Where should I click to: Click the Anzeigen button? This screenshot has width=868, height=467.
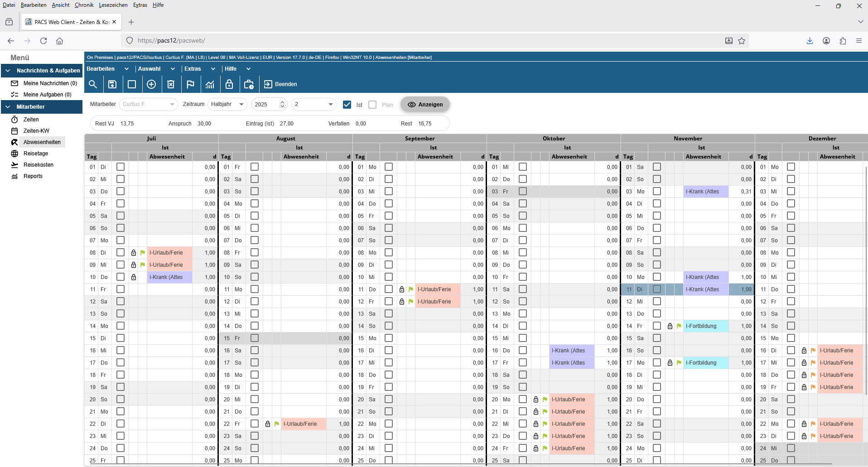[x=425, y=105]
